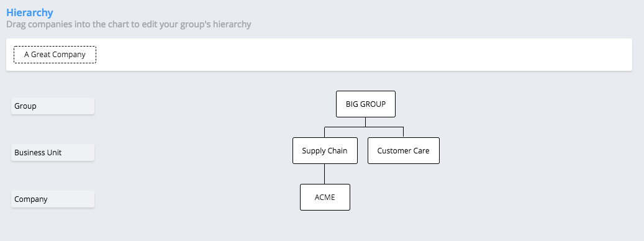Click the Group level label
Screen dimensions: 644x241
(53, 106)
